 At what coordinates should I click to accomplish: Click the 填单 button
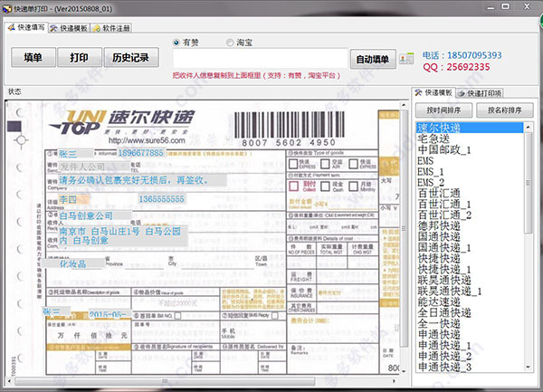(33, 57)
